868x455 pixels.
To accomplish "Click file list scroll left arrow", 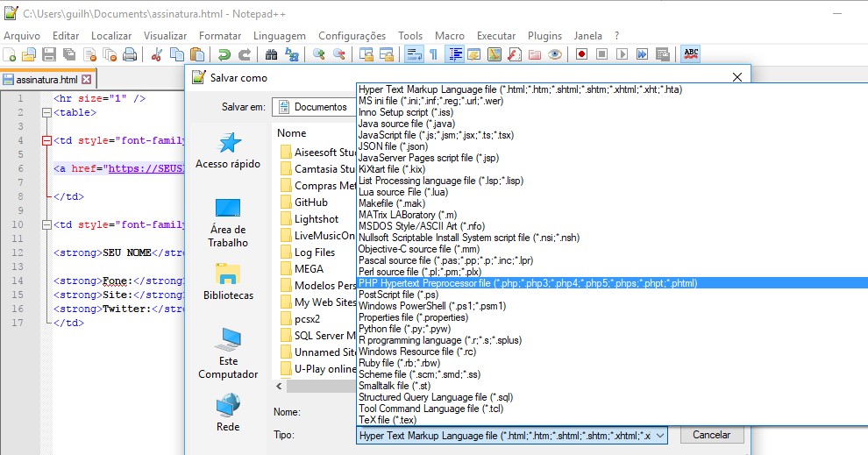I will (x=279, y=387).
